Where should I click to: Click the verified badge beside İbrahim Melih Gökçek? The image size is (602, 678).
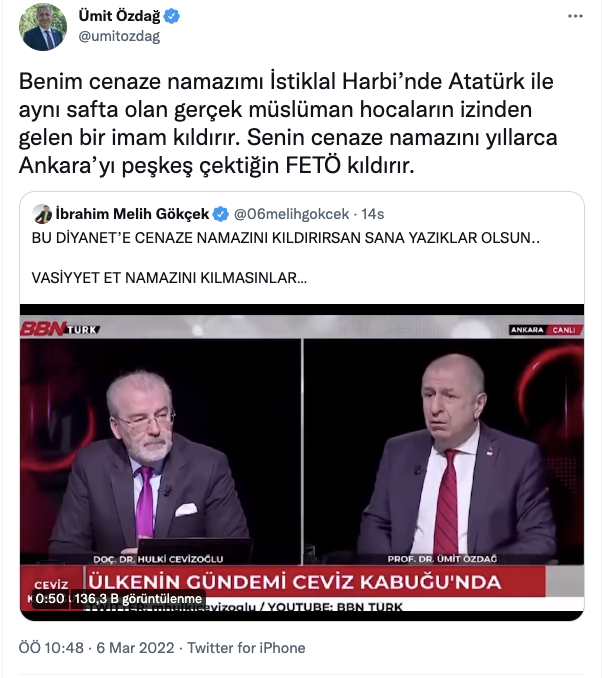pyautogui.click(x=221, y=214)
